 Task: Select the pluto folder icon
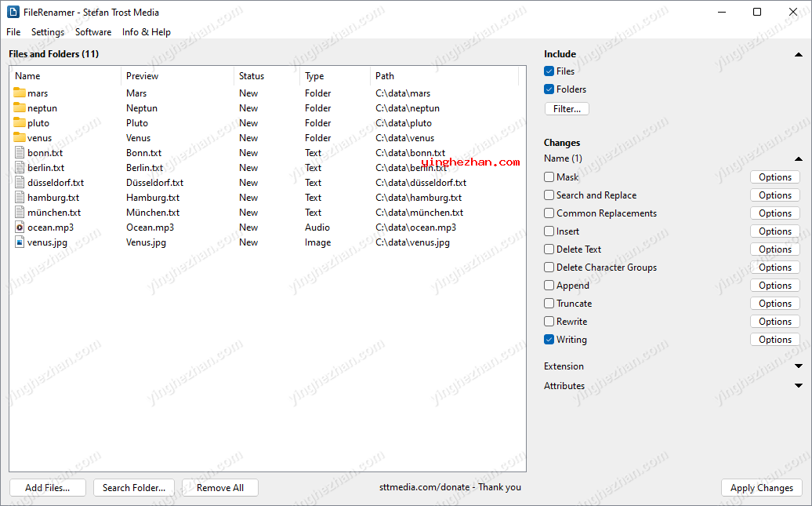pyautogui.click(x=20, y=123)
